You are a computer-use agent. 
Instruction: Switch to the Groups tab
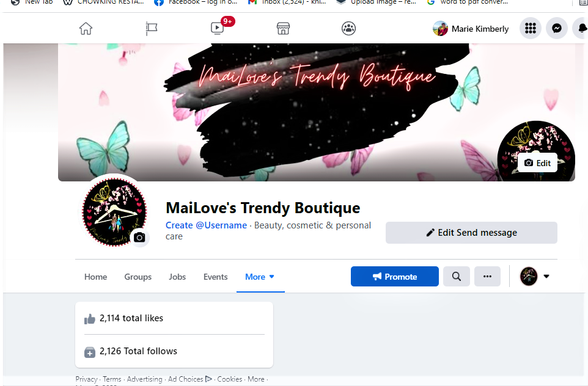pyautogui.click(x=138, y=277)
